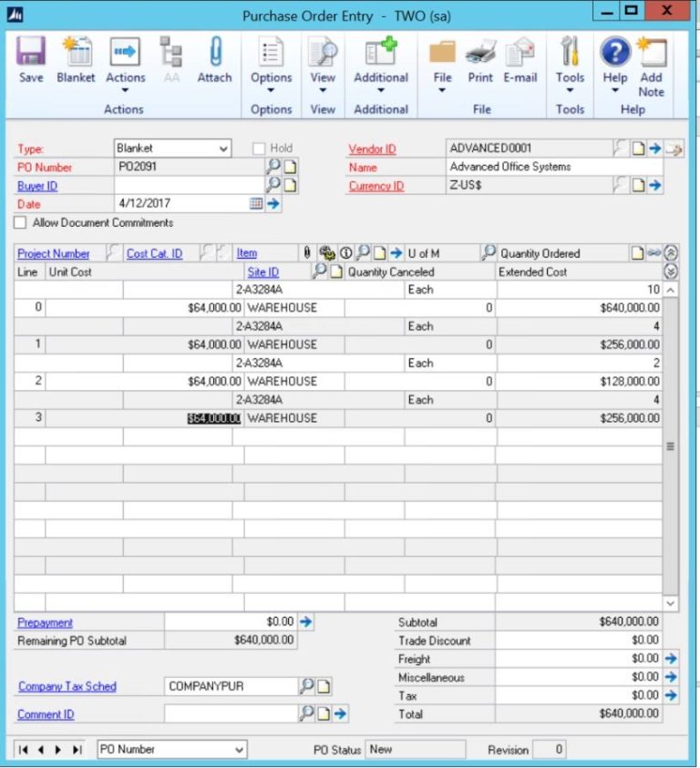Toggle Allow Document Commitments checkbox
The image size is (700, 768).
click(x=20, y=223)
